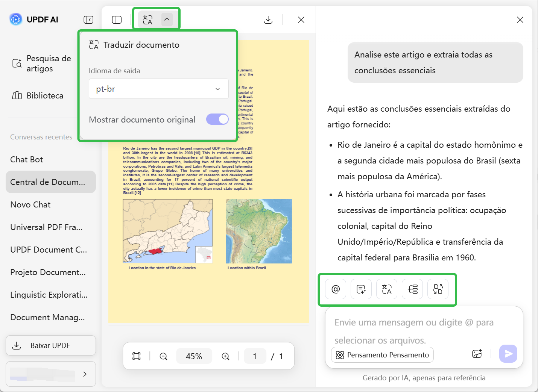Screen dimensions: 538x392
Task: Close the chat panel
Action: pyautogui.click(x=520, y=20)
